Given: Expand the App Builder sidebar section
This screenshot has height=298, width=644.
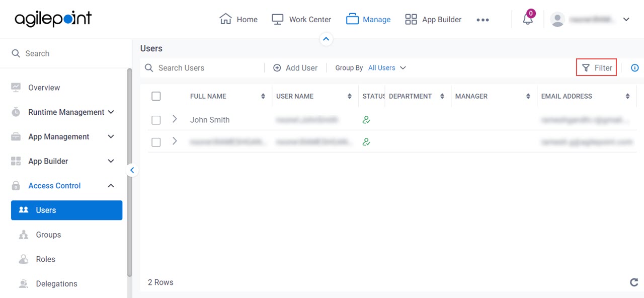Looking at the screenshot, I should pos(111,161).
